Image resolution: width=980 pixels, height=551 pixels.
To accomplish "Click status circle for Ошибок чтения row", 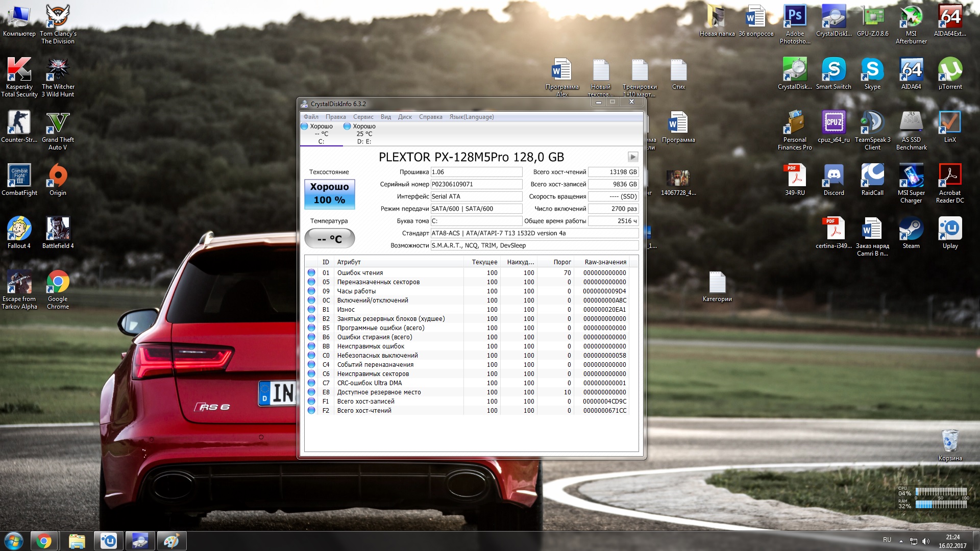I will click(311, 273).
